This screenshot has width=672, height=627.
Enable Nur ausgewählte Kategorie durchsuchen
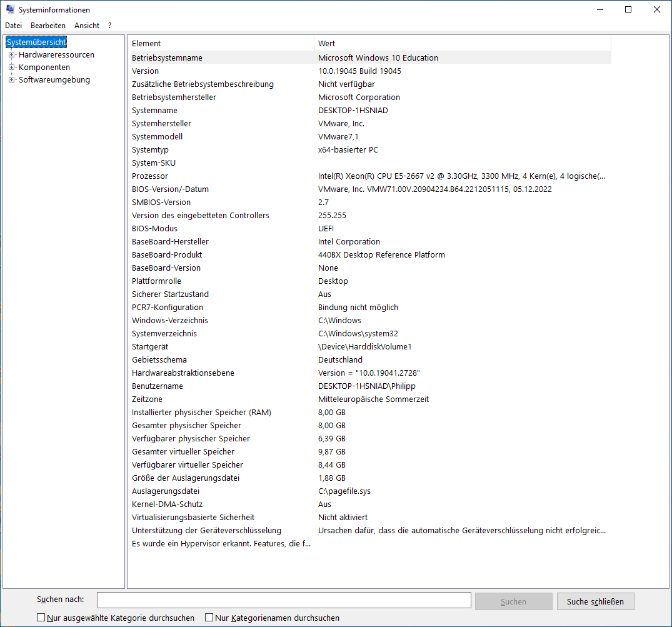[x=40, y=616]
